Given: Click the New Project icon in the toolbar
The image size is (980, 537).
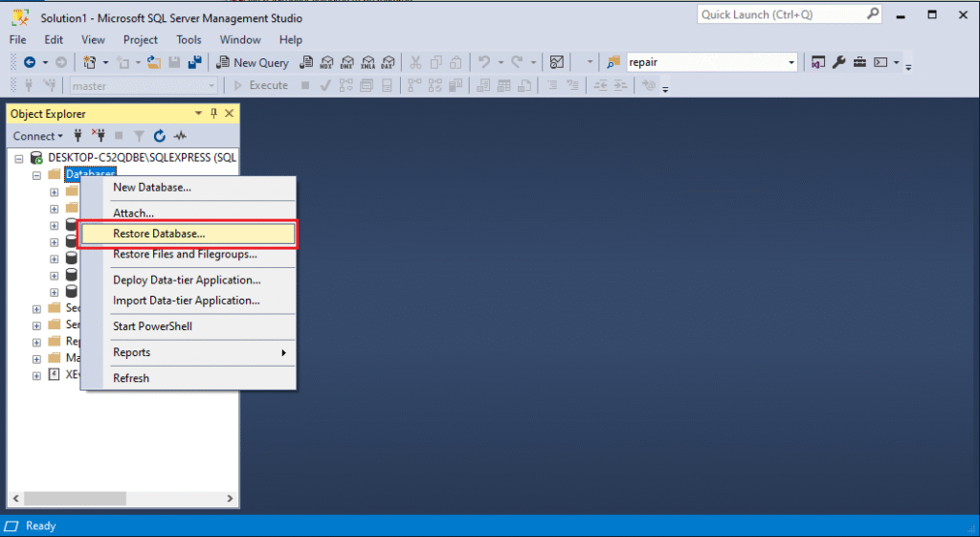Looking at the screenshot, I should click(x=90, y=62).
